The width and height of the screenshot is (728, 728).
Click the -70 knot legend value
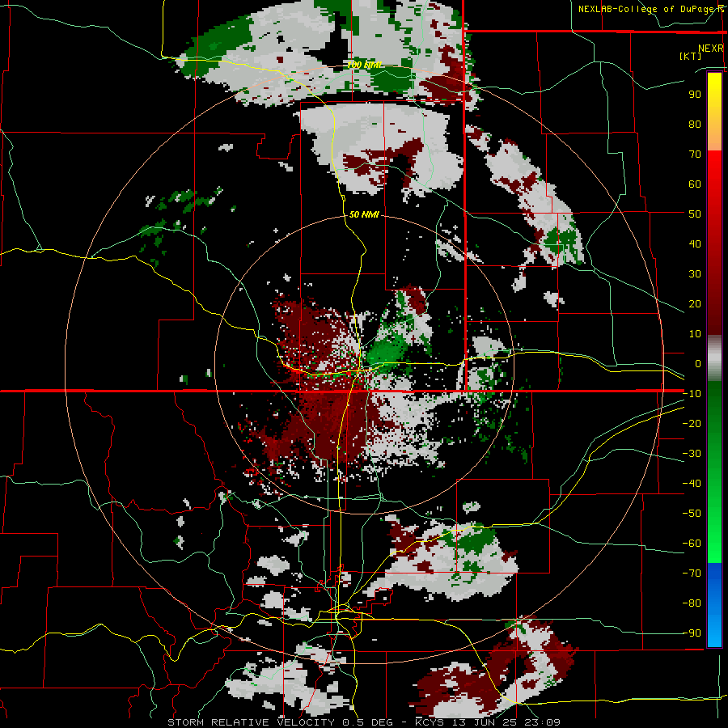[x=692, y=574]
